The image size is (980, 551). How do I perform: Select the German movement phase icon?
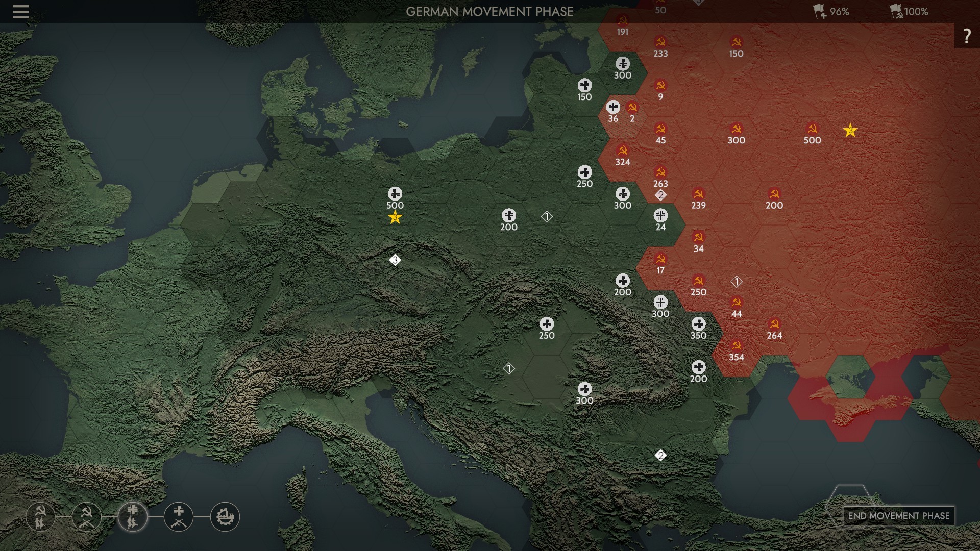click(133, 516)
